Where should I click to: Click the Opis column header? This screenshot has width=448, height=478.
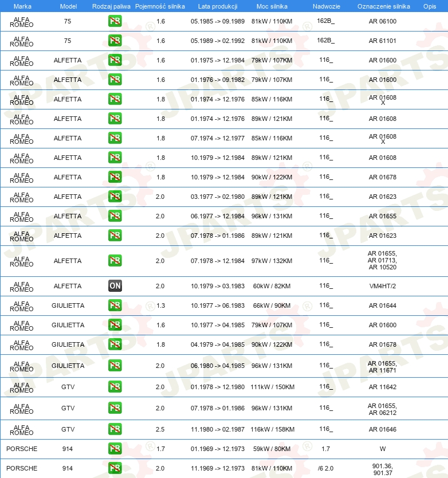[x=430, y=6]
